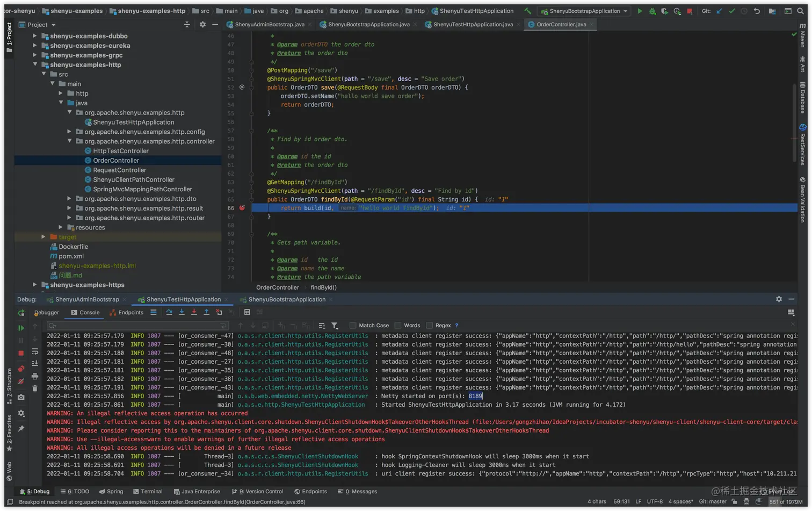Click the View Breakpoints double red circle

(x=21, y=369)
